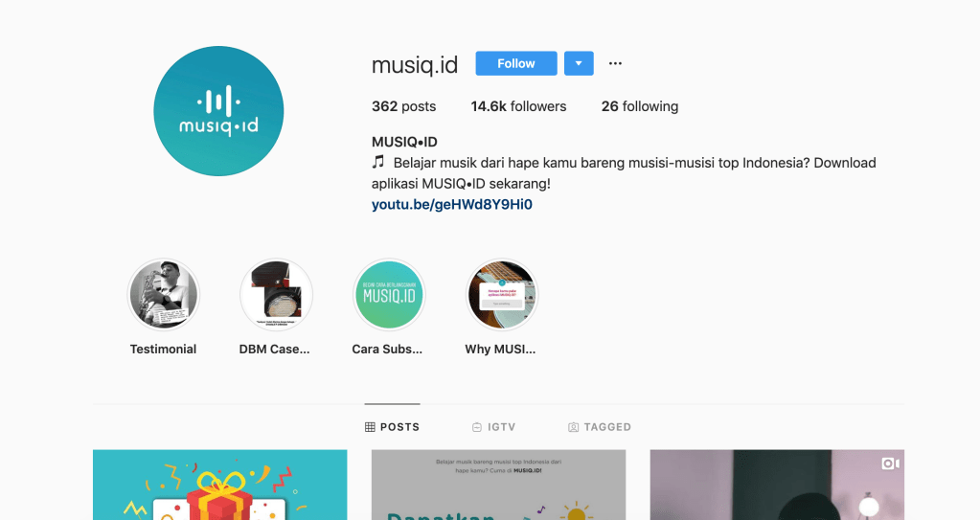The image size is (980, 520).
Task: Open the musiq.id profile picture
Action: [218, 111]
